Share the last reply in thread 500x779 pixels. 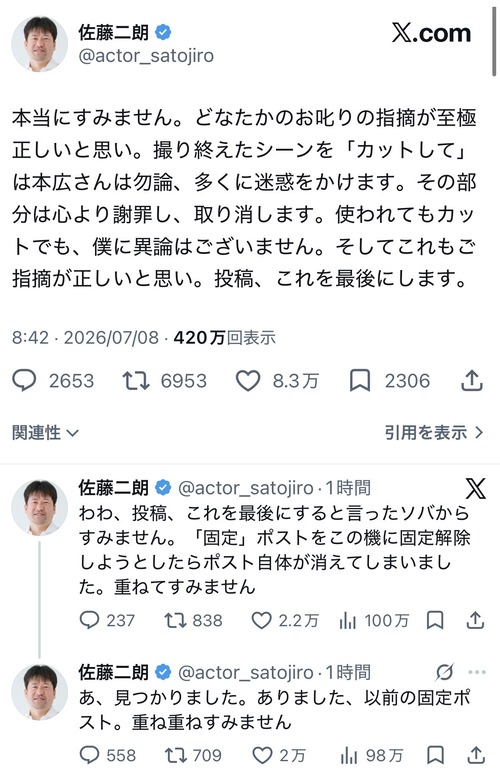[x=476, y=756]
